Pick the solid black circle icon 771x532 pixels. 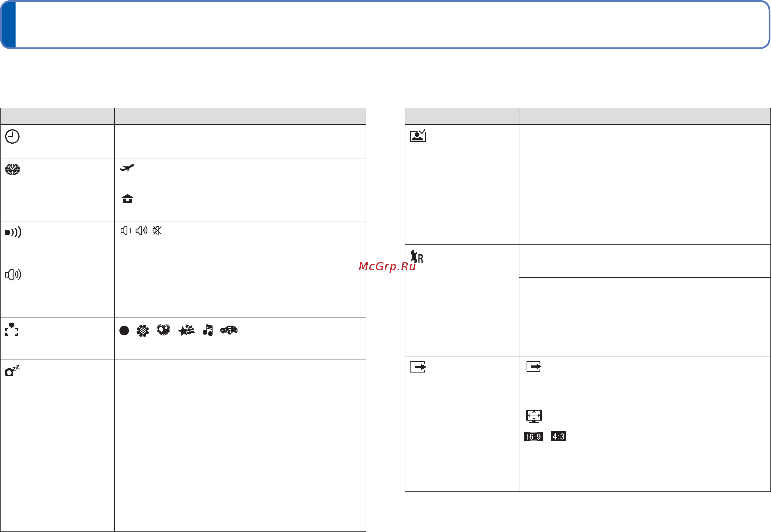pos(124,331)
